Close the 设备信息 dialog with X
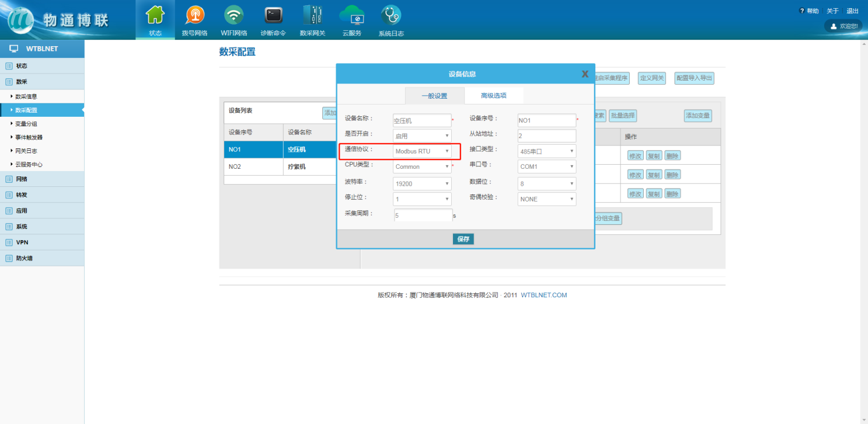This screenshot has height=424, width=868. pos(585,74)
